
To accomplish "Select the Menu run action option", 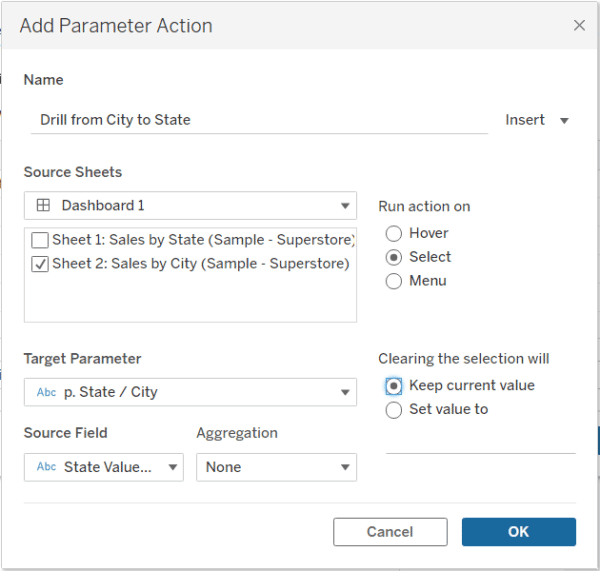I will (x=394, y=281).
